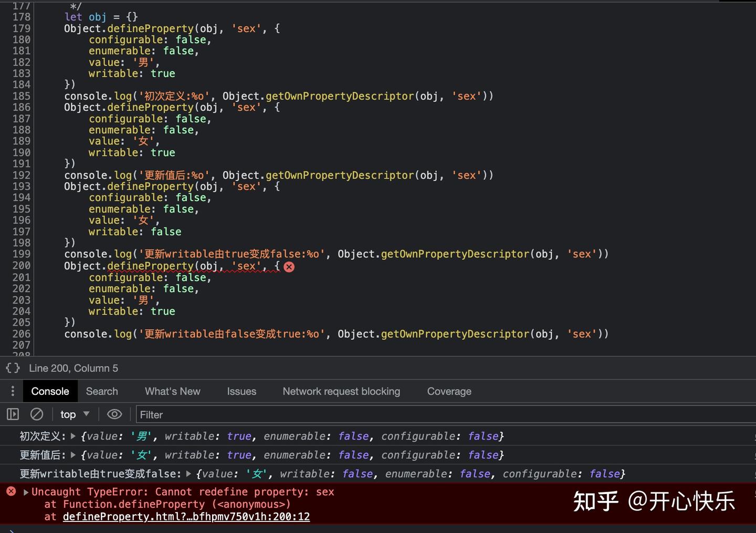The height and width of the screenshot is (533, 756).
Task: Expand the 更新writable由true变成false object
Action: (188, 474)
